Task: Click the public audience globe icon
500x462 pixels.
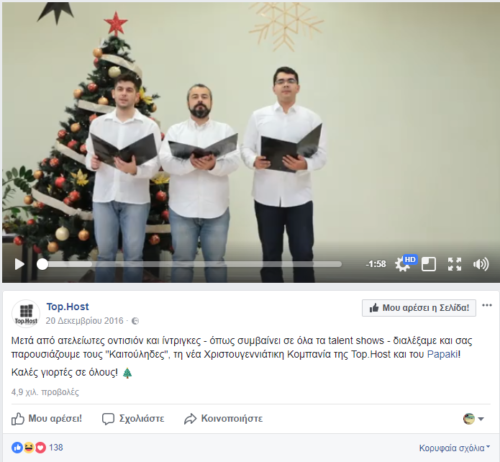Action: [x=135, y=321]
